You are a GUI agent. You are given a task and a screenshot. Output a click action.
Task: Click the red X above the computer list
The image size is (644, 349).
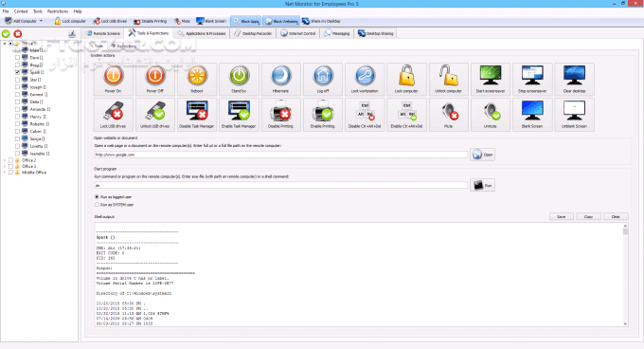[x=18, y=34]
